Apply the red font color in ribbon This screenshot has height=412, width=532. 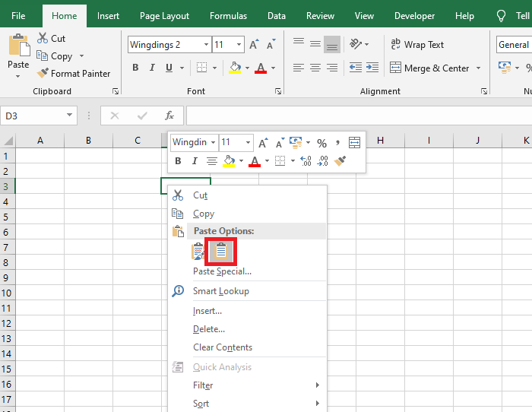coord(261,68)
